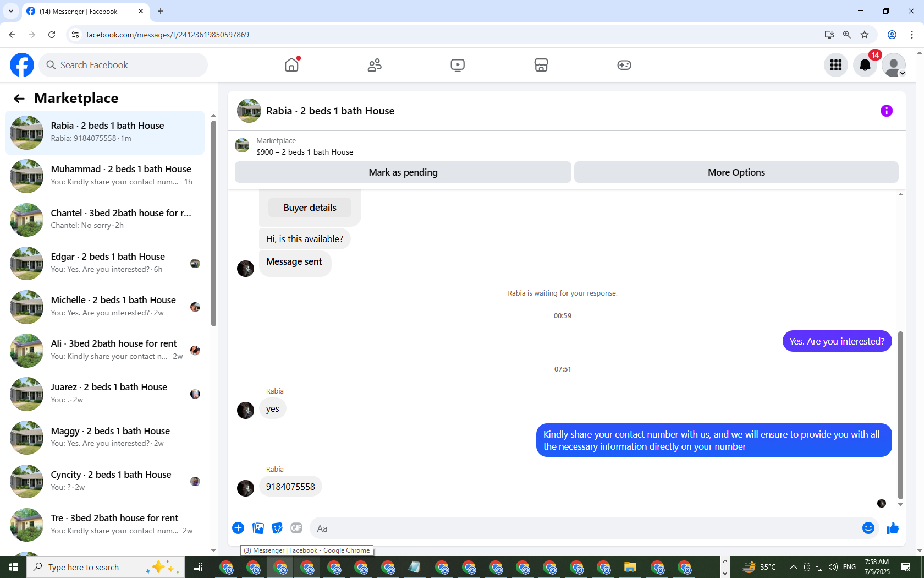Click the 9184075558 message bubble
This screenshot has height=578, width=924.
290,487
